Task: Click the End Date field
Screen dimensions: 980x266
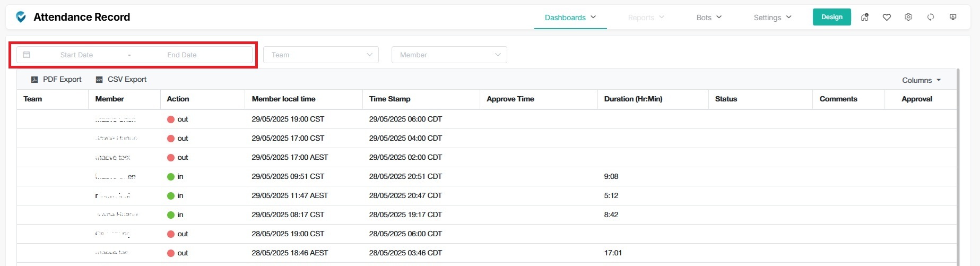Action: point(182,55)
